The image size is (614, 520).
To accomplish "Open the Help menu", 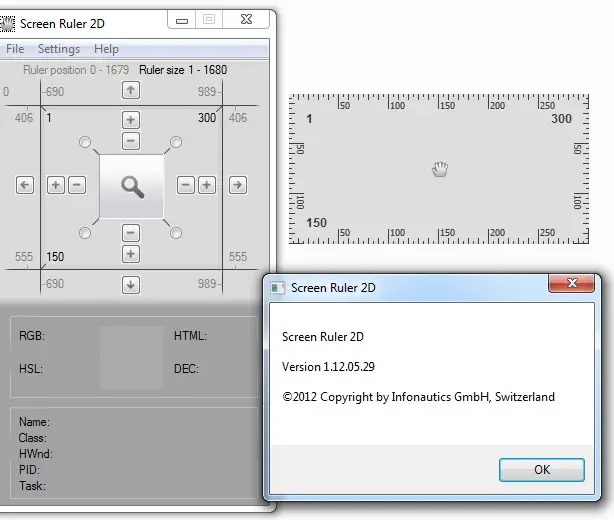I will [x=106, y=49].
